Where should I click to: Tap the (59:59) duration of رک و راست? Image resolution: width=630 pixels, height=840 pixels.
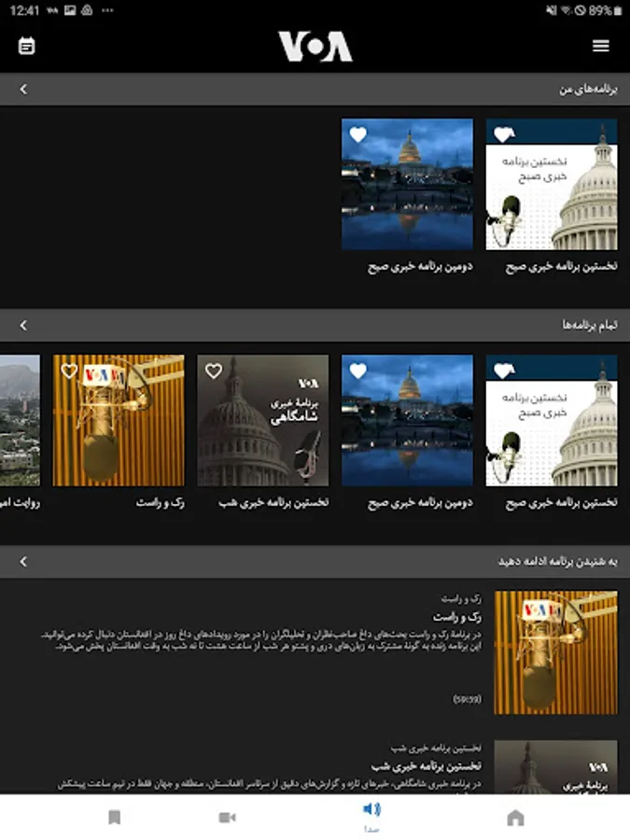coord(467,699)
